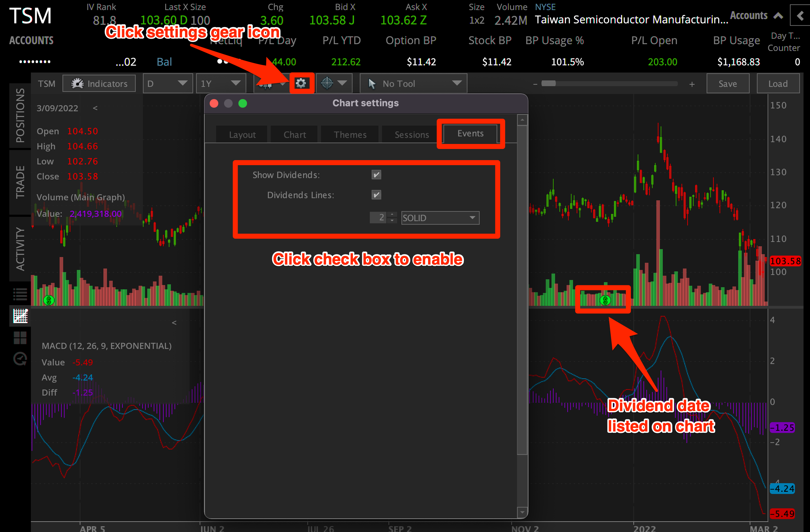Open the chart icon in left sidebar
This screenshot has width=810, height=532.
tap(20, 316)
